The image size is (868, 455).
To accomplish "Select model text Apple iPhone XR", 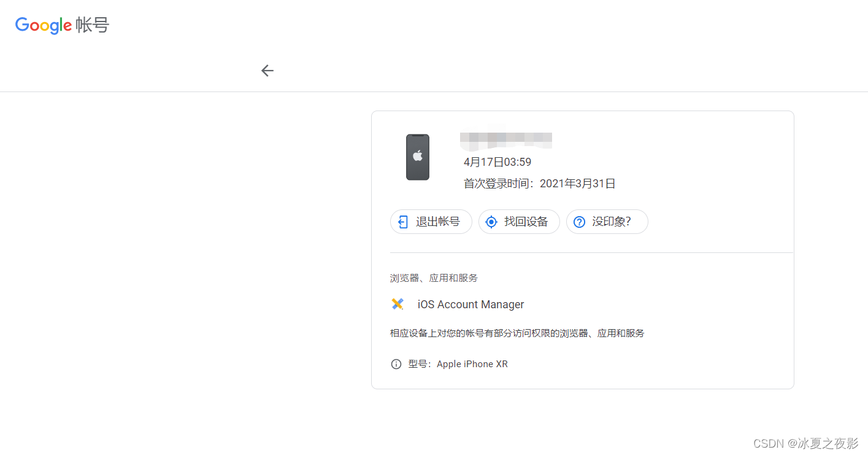I will tap(472, 364).
